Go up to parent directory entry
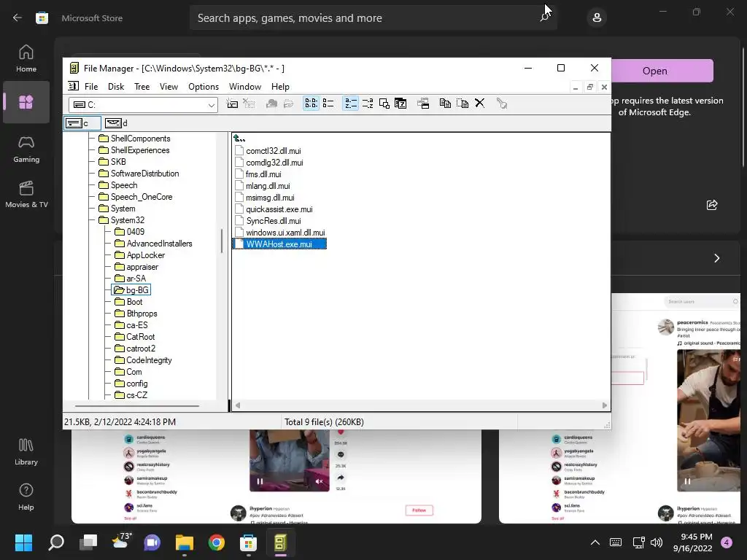The image size is (747, 560). coord(239,139)
